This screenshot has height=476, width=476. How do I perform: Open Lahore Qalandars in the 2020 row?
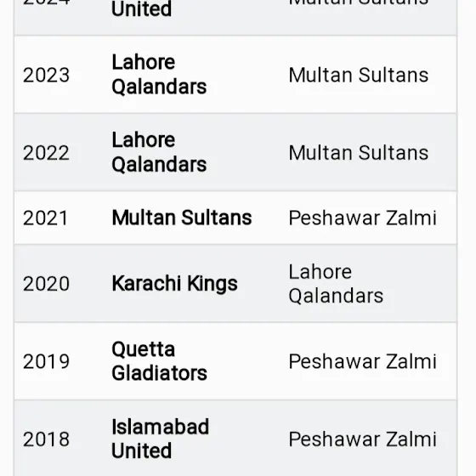[336, 284]
